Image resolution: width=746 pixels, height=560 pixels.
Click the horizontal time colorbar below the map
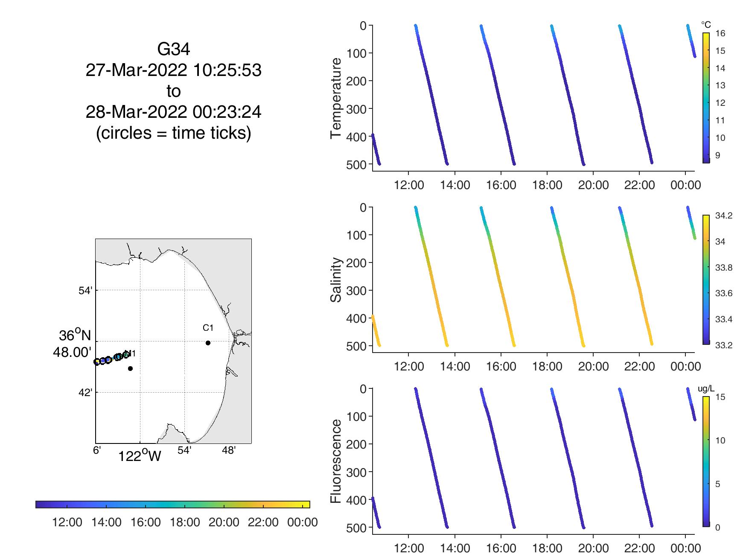point(173,505)
